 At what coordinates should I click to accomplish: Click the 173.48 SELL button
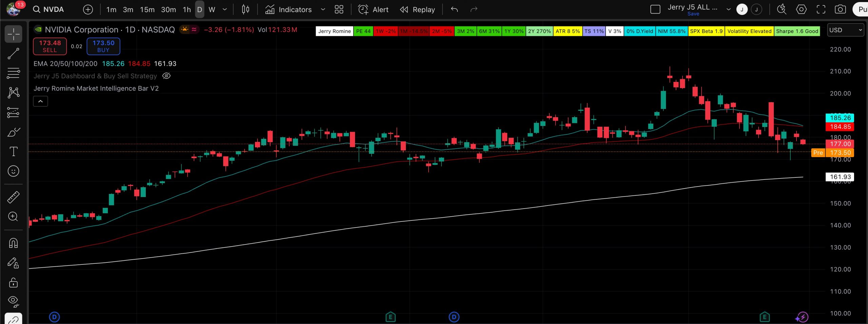click(50, 46)
